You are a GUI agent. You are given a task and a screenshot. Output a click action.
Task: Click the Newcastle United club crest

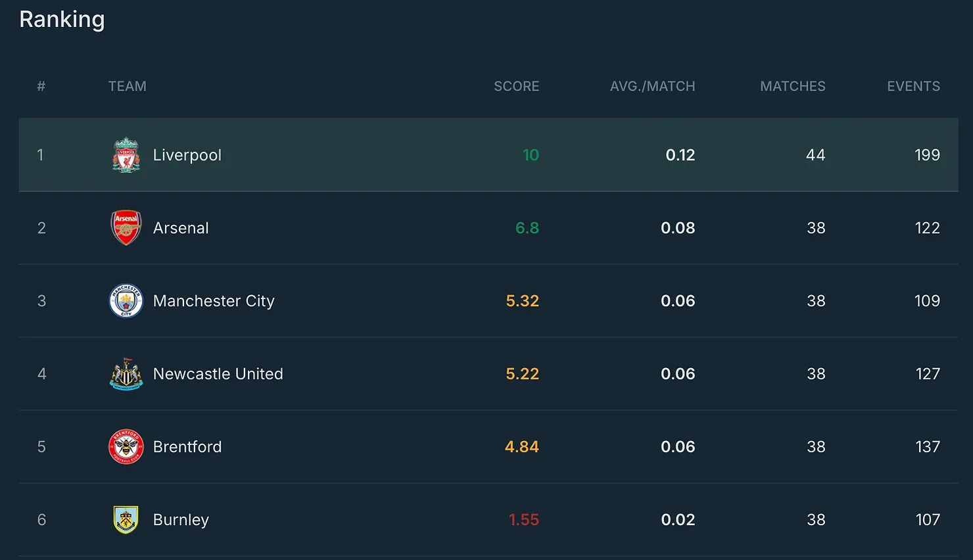click(x=126, y=374)
